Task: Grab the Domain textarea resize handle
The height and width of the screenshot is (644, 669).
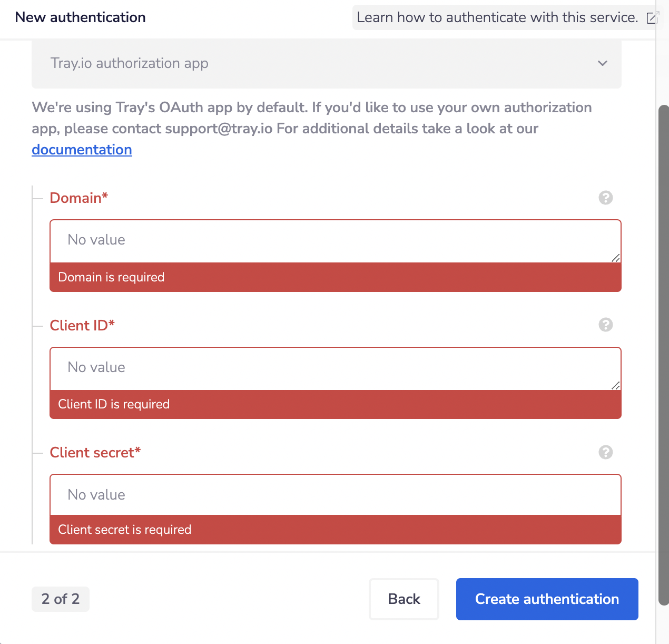Action: click(615, 258)
